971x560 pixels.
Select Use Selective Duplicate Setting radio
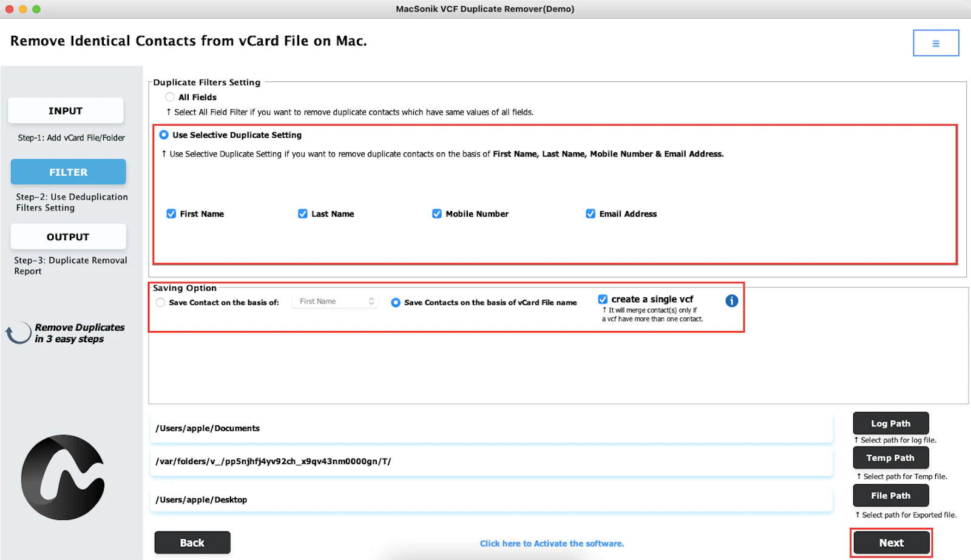click(x=164, y=135)
